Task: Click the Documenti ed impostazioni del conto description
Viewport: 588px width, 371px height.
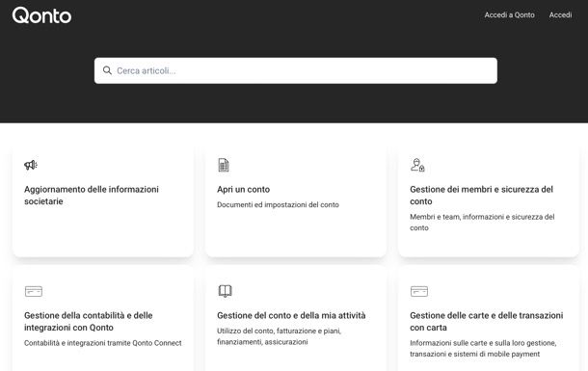Action: pyautogui.click(x=278, y=204)
